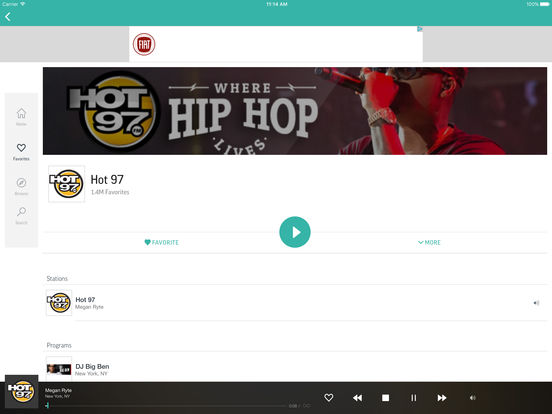Add Hot 97 to favorites
Viewport: 552px width, 414px height.
click(162, 243)
